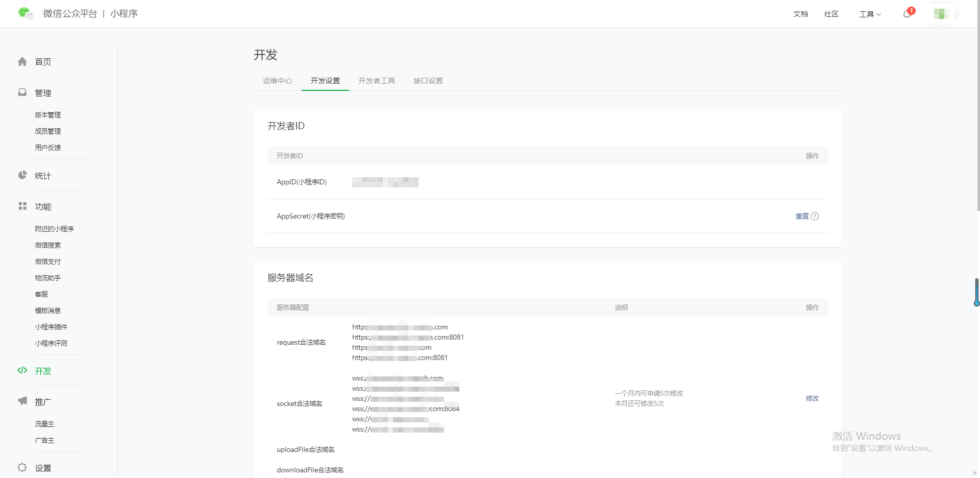Open 微信支付 in the sidebar
Screen dimensions: 980x478
click(47, 261)
